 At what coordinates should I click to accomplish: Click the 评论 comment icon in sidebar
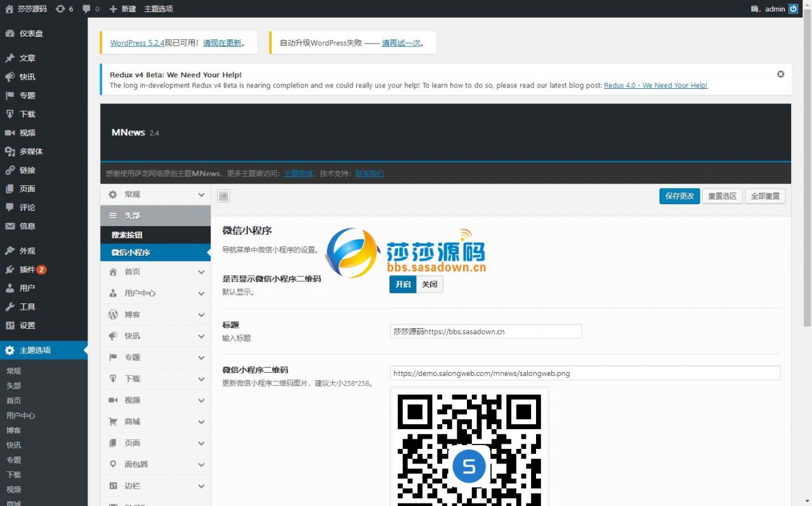click(x=10, y=207)
